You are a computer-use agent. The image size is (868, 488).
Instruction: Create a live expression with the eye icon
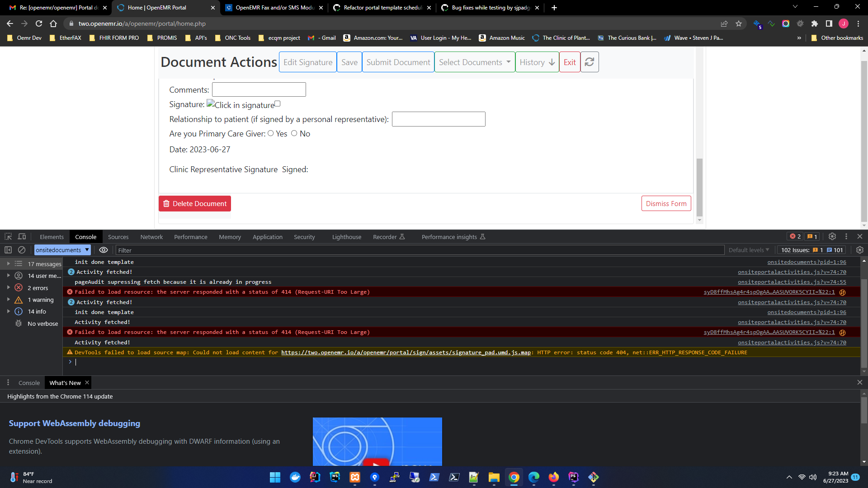tap(103, 250)
